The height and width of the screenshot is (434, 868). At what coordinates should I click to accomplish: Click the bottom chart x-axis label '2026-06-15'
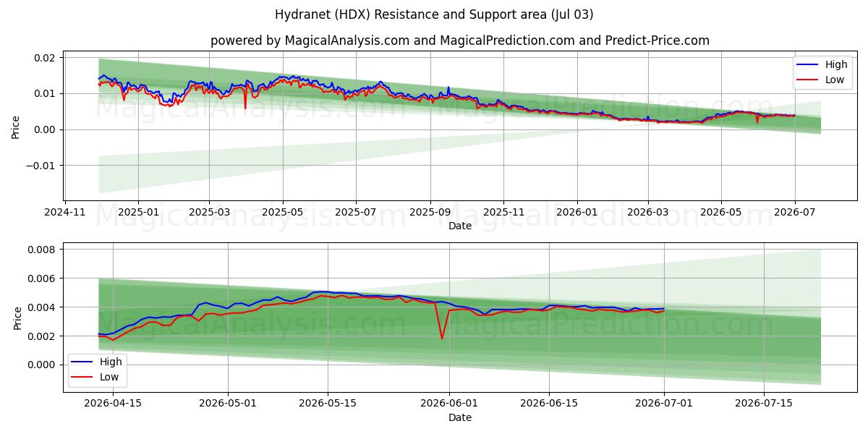coord(550,404)
